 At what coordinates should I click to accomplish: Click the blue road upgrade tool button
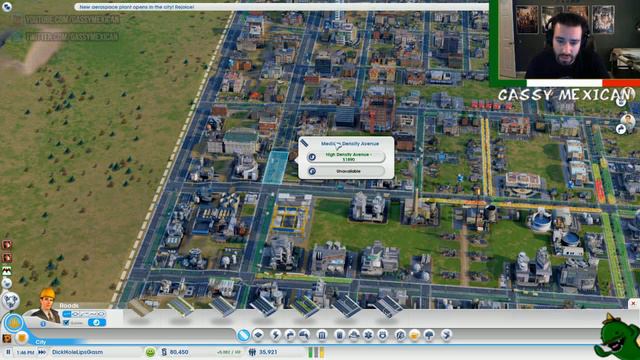97,322
